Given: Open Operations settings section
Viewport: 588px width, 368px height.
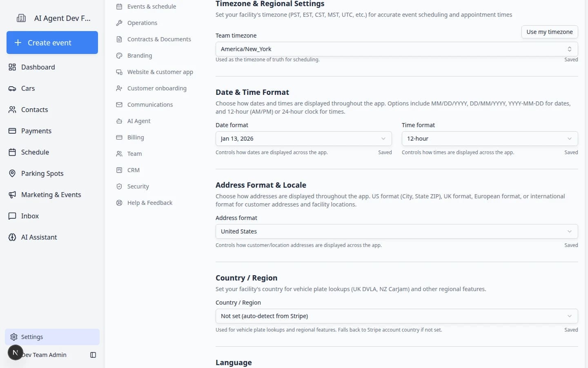Looking at the screenshot, I should click(142, 23).
